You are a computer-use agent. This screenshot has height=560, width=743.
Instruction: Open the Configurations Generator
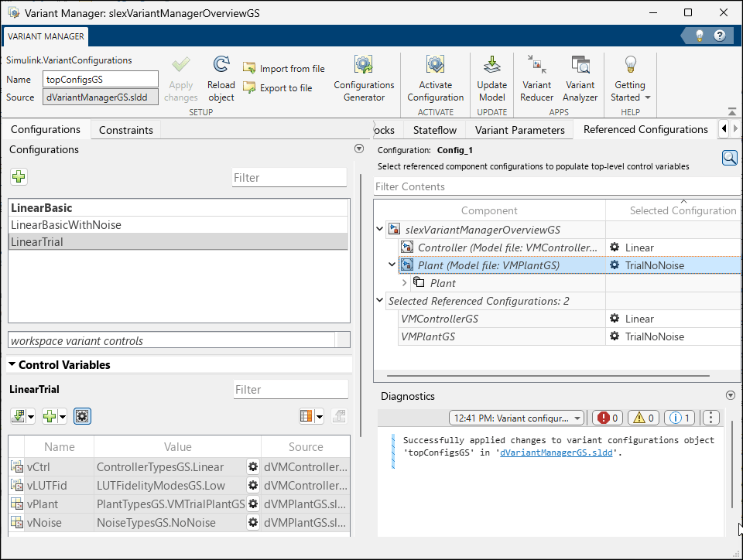tap(364, 79)
